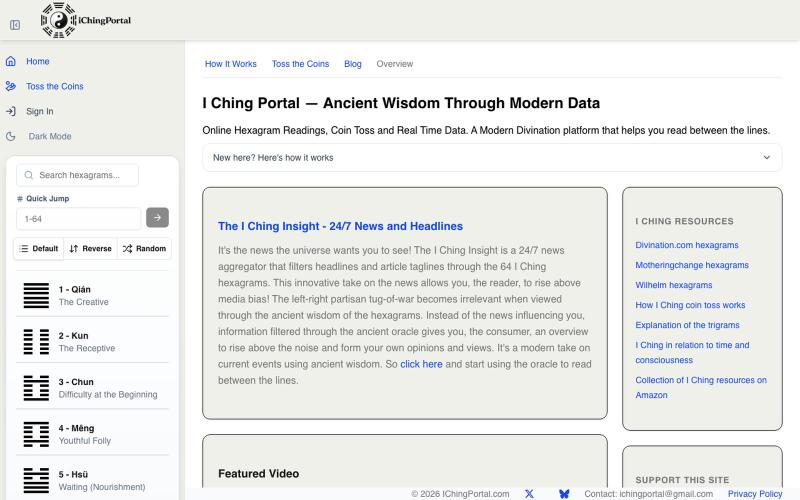Open How I Ching coin toss works
800x500 pixels.
[690, 305]
